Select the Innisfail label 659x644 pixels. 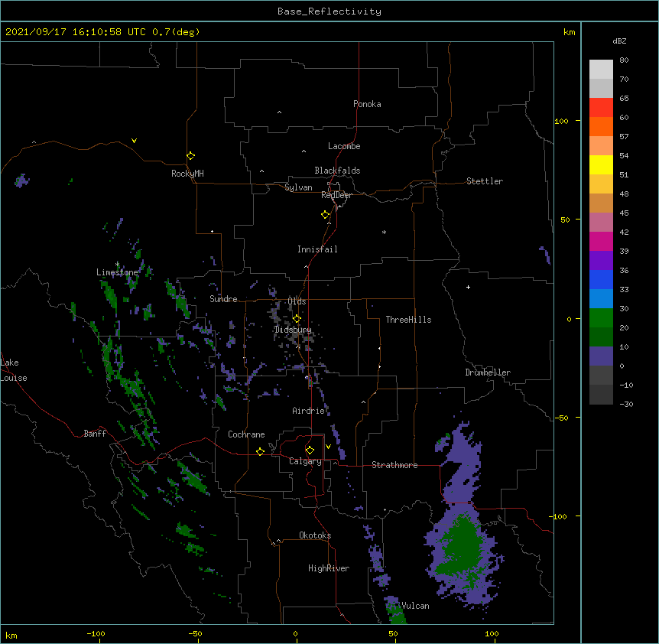pos(317,249)
